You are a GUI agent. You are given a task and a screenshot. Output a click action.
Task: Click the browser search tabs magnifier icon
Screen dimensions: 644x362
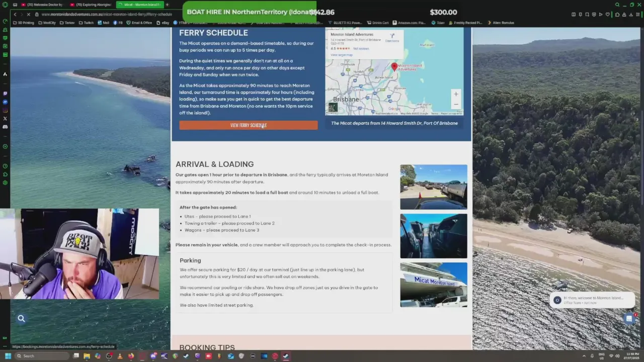(617, 5)
